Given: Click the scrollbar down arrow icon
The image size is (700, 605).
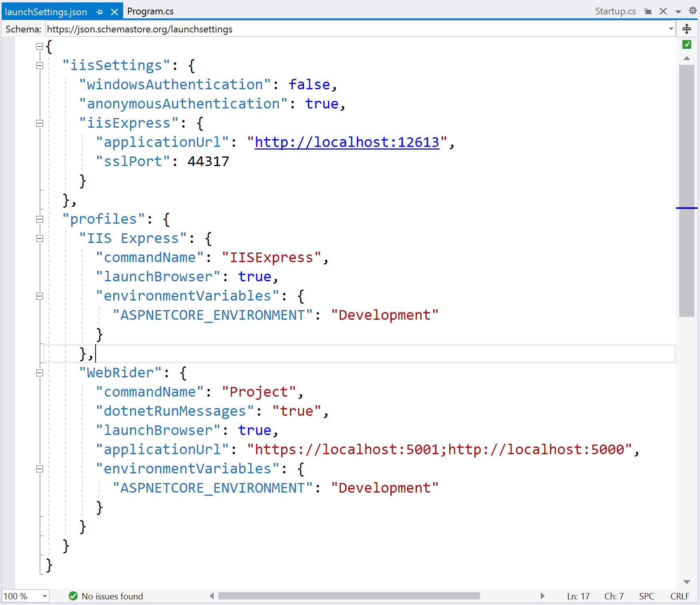Looking at the screenshot, I should (686, 582).
